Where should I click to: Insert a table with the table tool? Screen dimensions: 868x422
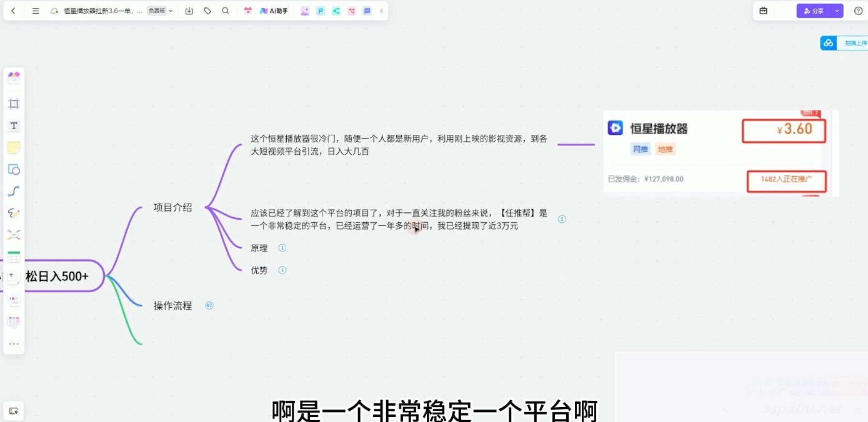pos(14,257)
